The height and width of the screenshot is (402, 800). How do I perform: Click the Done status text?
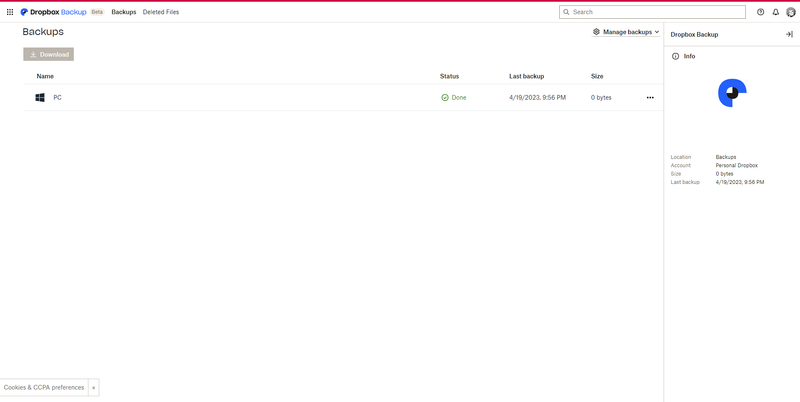459,97
